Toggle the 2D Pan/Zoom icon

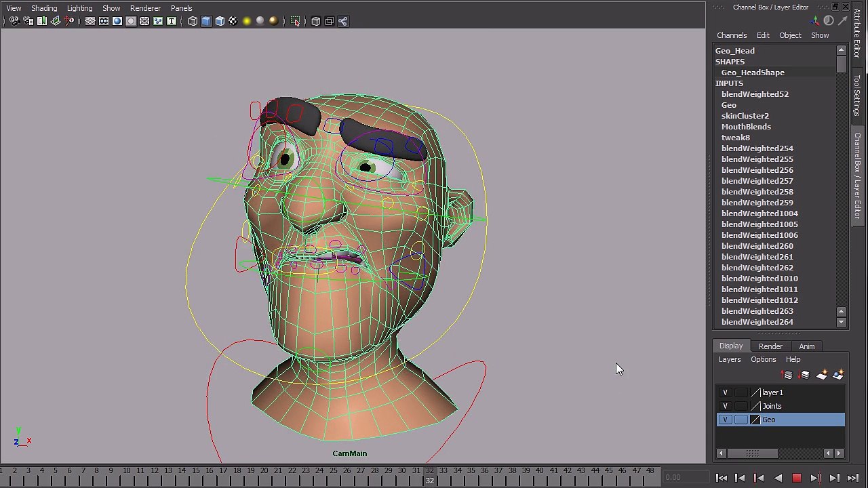pos(69,21)
